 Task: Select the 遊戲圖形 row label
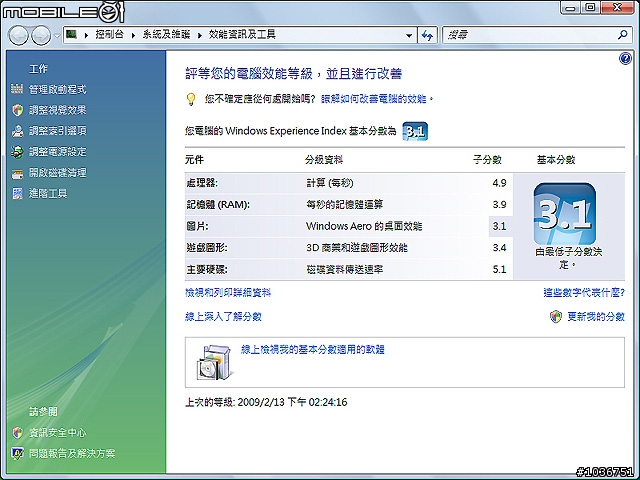(x=207, y=248)
